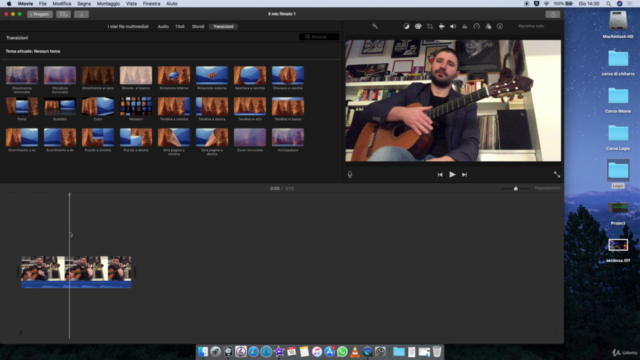Switch to the Titoli tab
The height and width of the screenshot is (360, 640).
pos(180,27)
